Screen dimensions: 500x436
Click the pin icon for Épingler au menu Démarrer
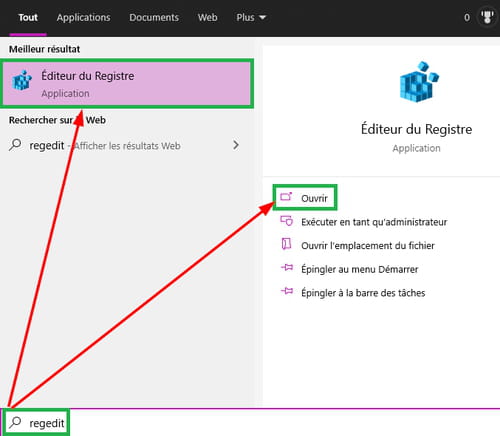tap(287, 267)
